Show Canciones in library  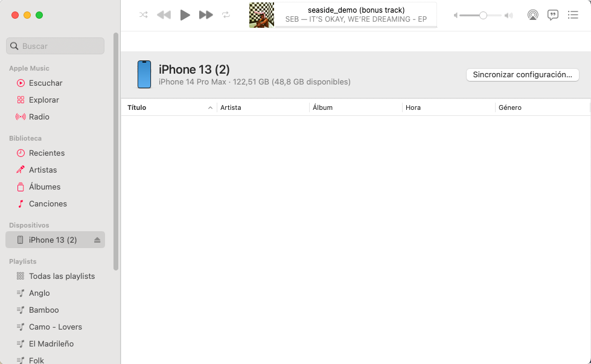55,204
